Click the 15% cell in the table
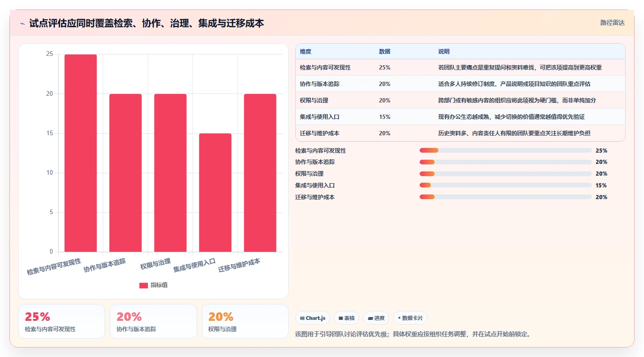This screenshot has height=357, width=644. click(x=384, y=117)
